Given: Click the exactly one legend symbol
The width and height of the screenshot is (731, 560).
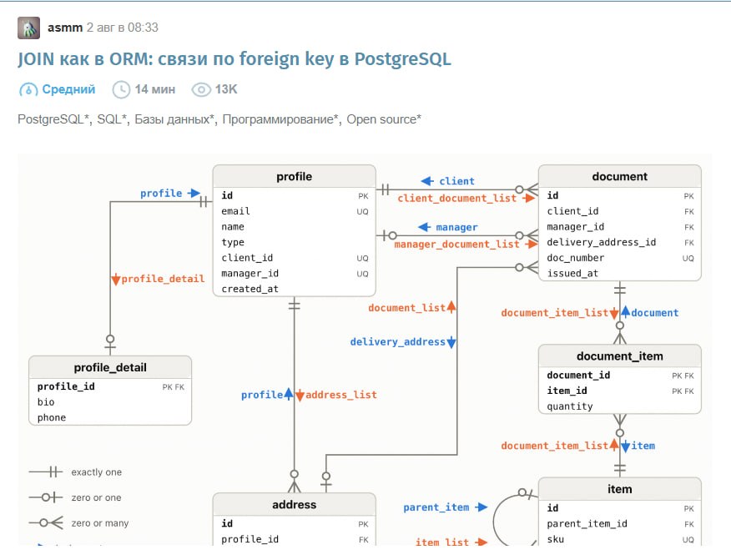Looking at the screenshot, I should 46,472.
